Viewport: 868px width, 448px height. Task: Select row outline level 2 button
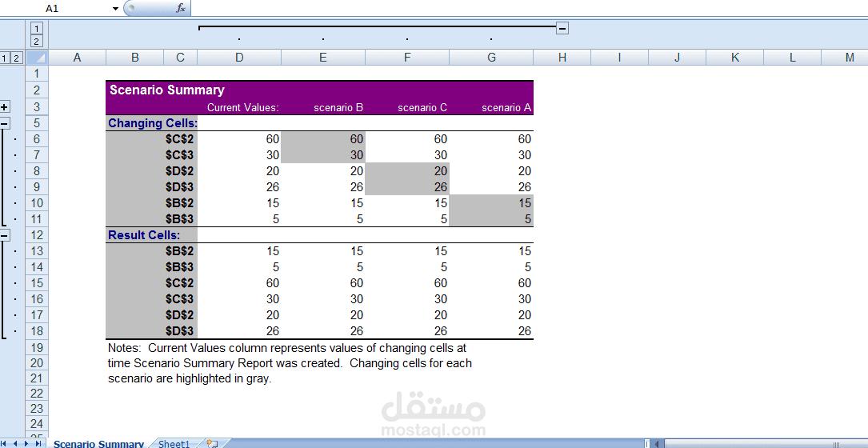click(17, 58)
